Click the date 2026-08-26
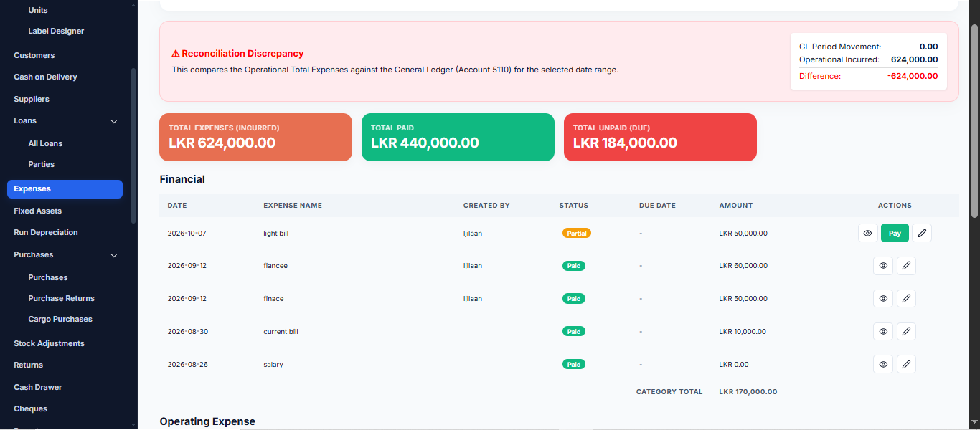This screenshot has height=430, width=980. [187, 365]
